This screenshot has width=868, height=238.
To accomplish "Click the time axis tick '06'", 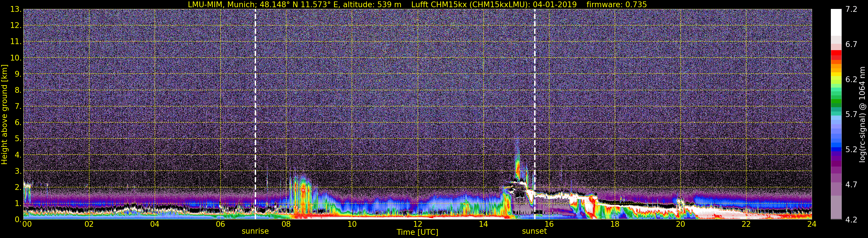I will [220, 224].
